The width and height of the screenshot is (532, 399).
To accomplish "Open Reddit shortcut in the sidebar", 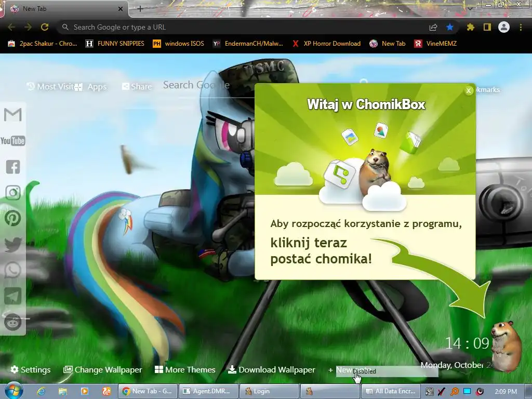I will pyautogui.click(x=13, y=322).
